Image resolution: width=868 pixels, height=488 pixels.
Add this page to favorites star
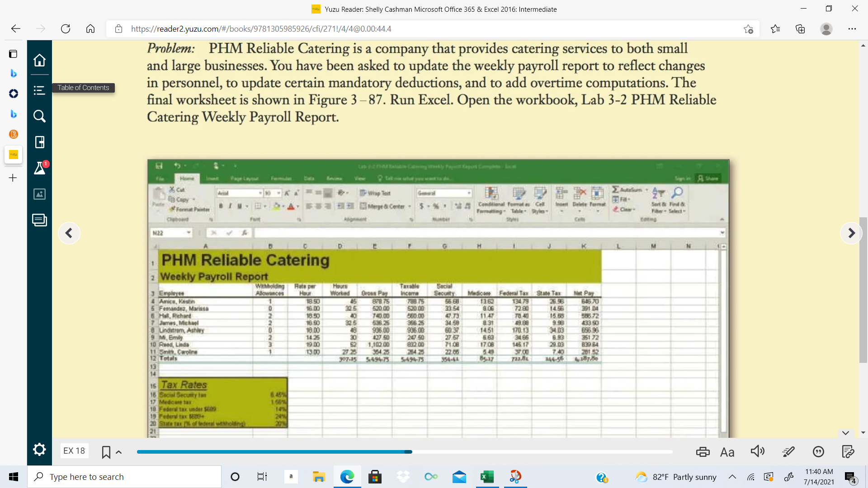tap(748, 29)
